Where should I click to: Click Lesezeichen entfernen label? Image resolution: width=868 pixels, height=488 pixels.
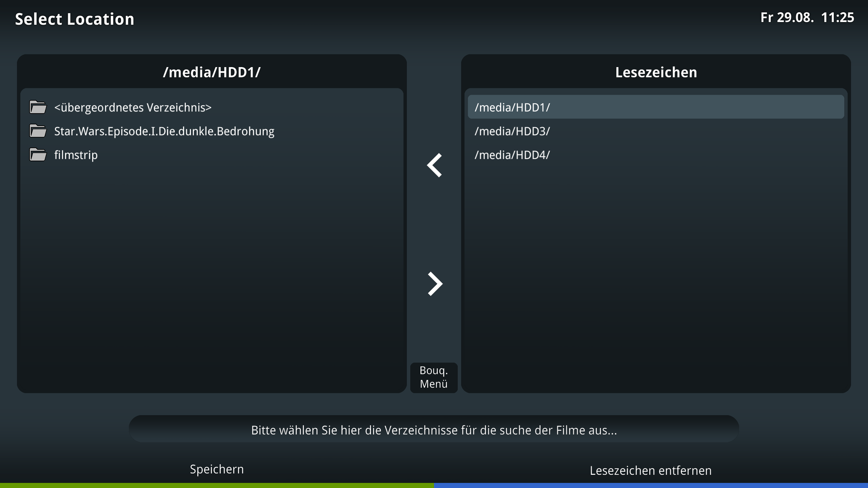tap(650, 471)
